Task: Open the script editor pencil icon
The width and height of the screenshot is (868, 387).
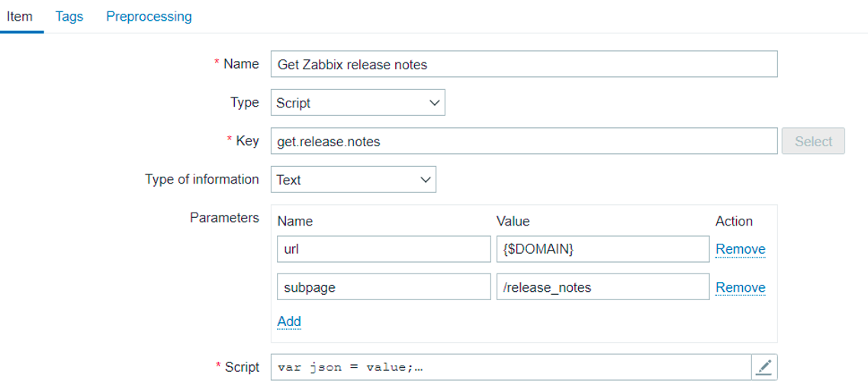Action: (764, 366)
